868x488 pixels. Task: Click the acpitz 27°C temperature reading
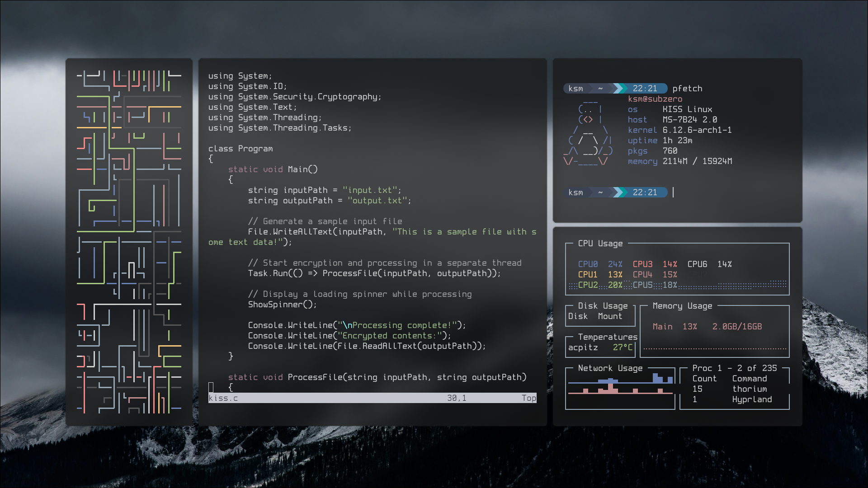600,347
